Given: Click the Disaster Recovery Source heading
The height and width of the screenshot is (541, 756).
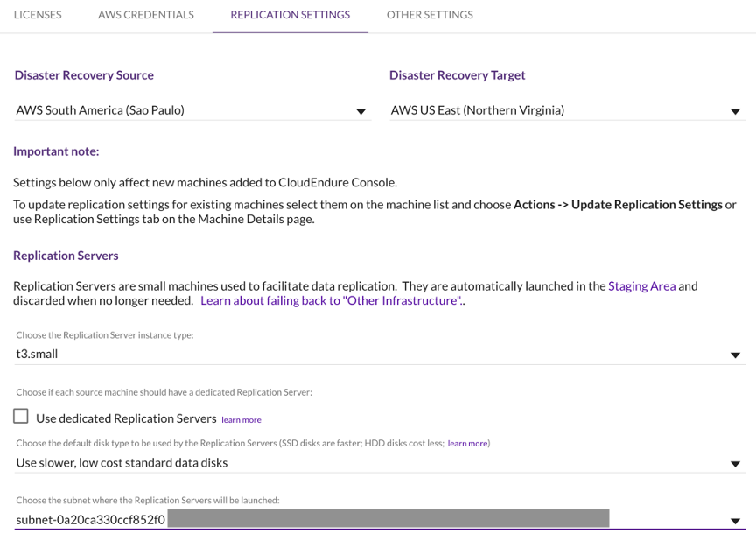Looking at the screenshot, I should (x=84, y=75).
